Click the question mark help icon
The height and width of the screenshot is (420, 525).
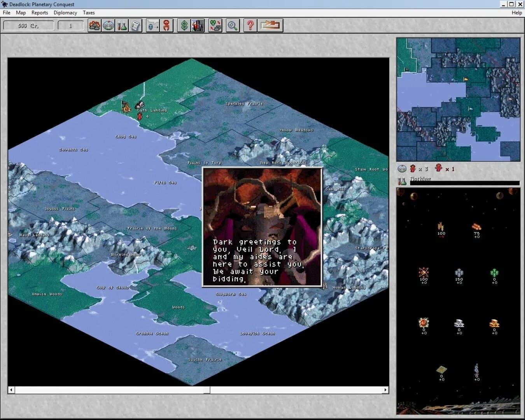pyautogui.click(x=250, y=25)
